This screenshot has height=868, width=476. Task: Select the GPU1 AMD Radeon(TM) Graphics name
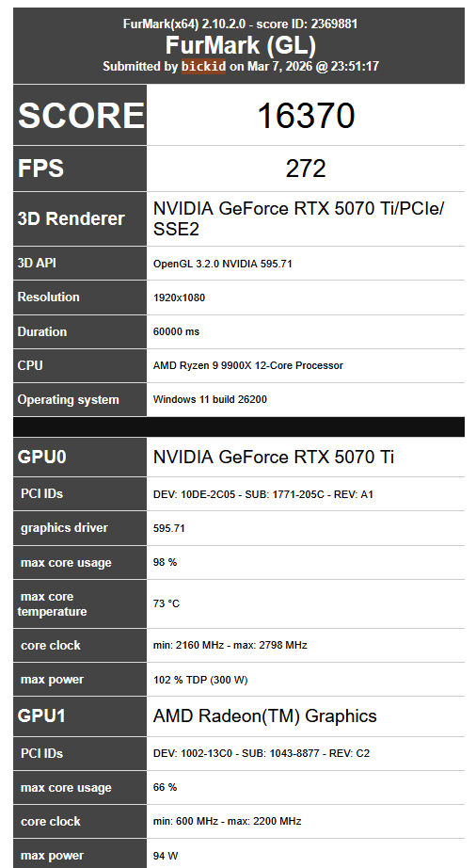[265, 716]
